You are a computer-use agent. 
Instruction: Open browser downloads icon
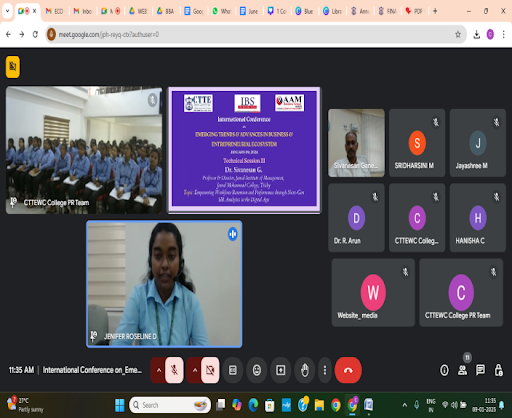[477, 34]
